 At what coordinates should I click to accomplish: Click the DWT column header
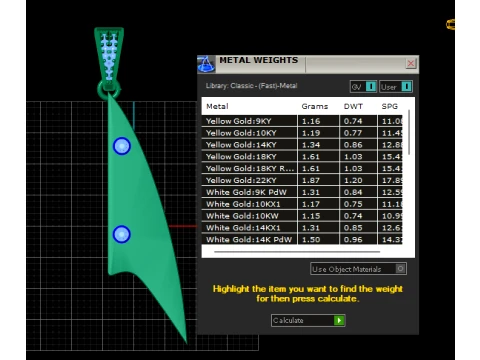pos(353,106)
